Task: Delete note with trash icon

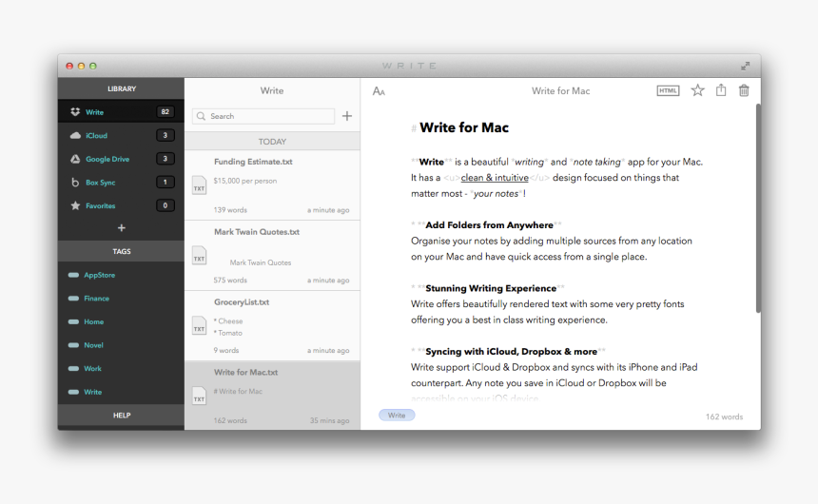Action: [x=744, y=90]
